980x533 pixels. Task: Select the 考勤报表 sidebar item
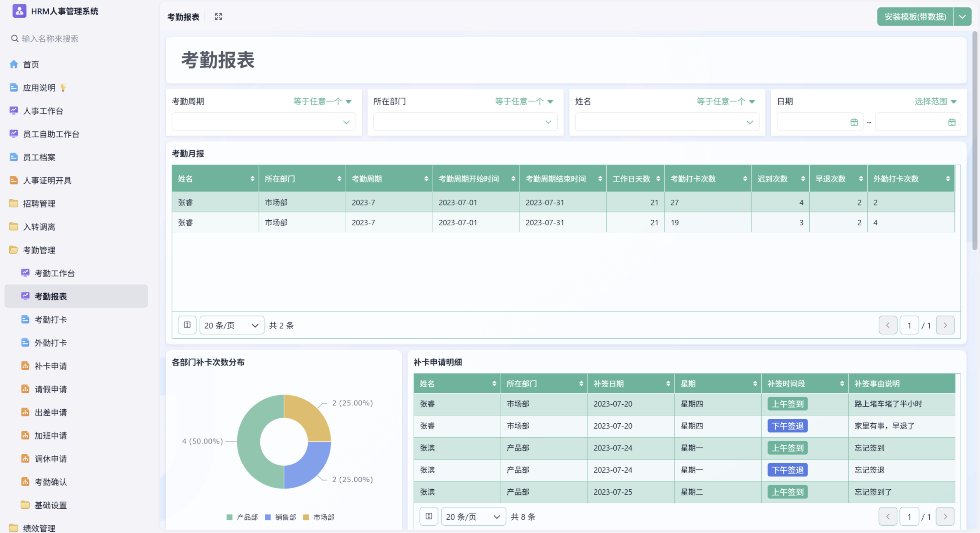click(x=76, y=296)
